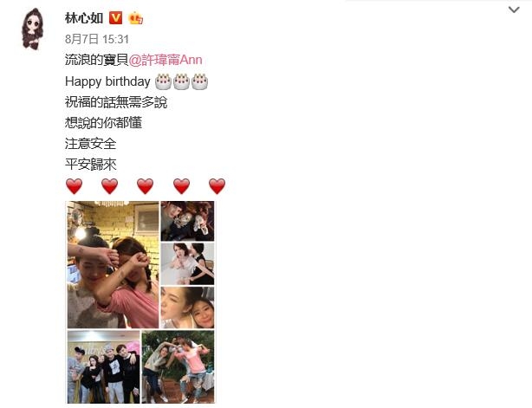Viewport: 532px width, 408px height.
Task: Click the fifth red heart emoji
Action: [x=217, y=186]
